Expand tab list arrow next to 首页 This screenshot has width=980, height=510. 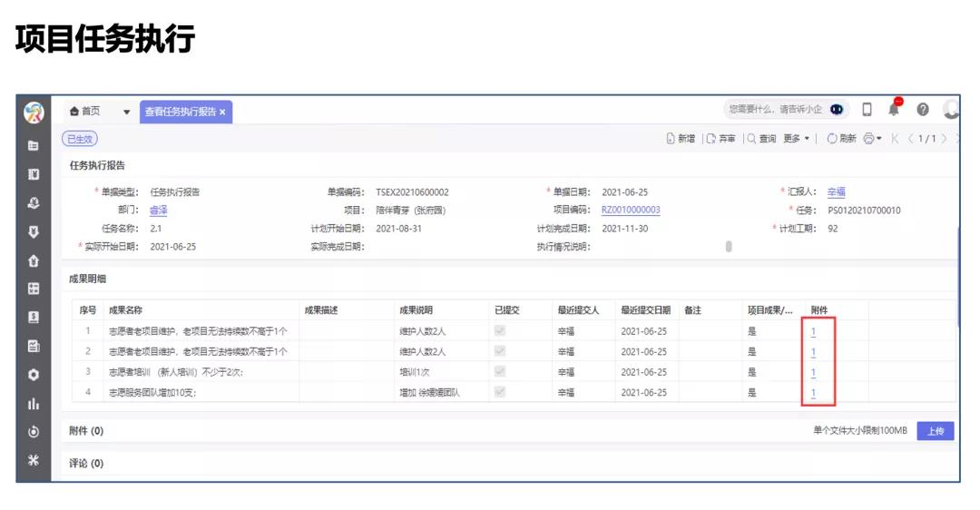coord(126,112)
